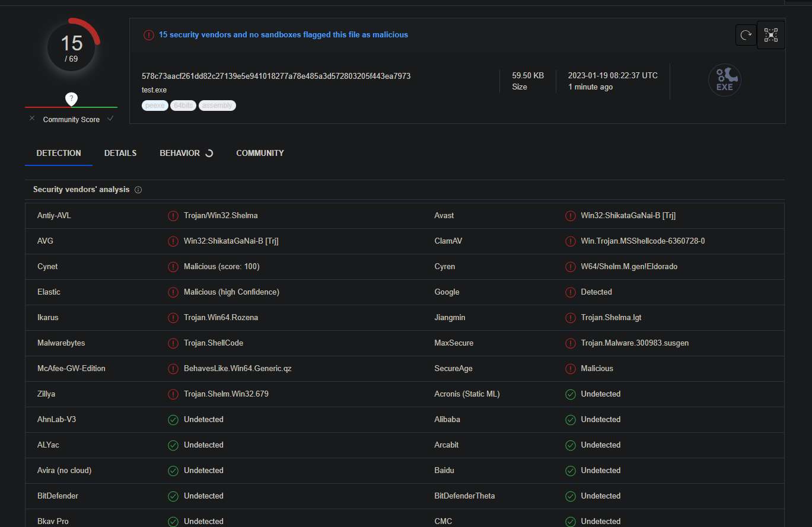Click the 15/69 detection score gauge

point(72,46)
